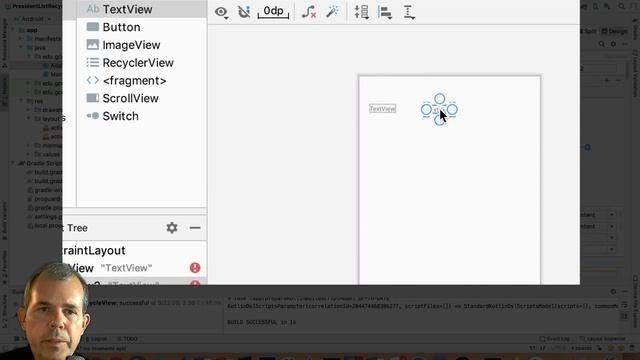Click the TextView palette icon
This screenshot has height=360, width=640.
point(93,9)
